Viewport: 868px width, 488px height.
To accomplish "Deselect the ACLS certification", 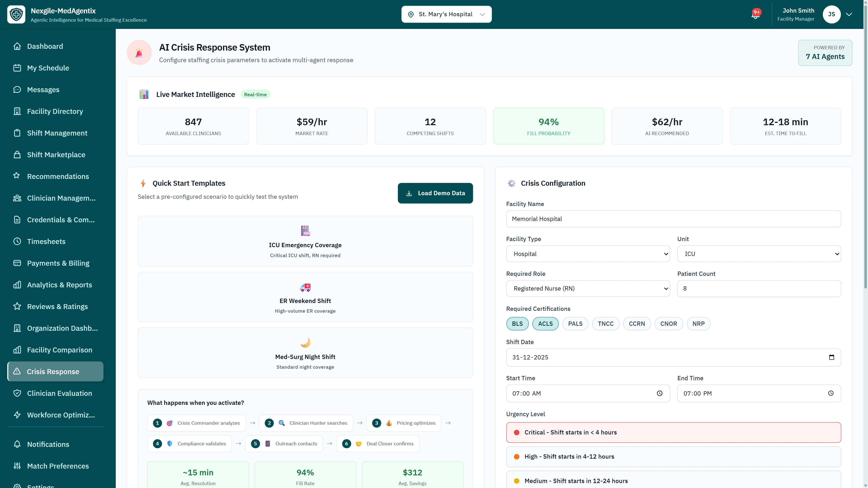I will pyautogui.click(x=545, y=324).
